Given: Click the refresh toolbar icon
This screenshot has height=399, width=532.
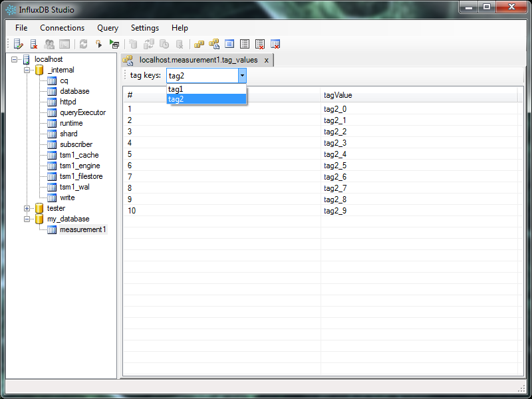Looking at the screenshot, I should coord(84,44).
